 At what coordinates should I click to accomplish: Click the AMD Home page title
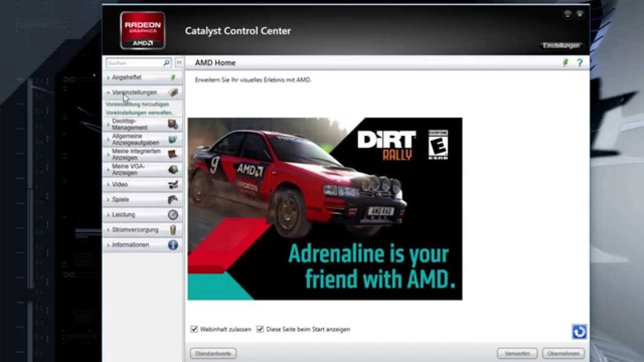(x=215, y=63)
